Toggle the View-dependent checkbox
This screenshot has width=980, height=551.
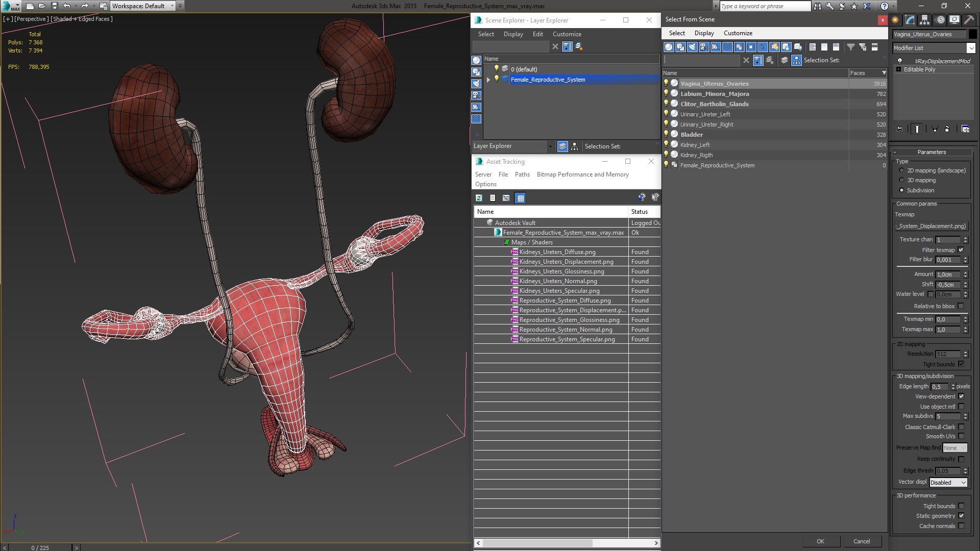click(x=961, y=396)
